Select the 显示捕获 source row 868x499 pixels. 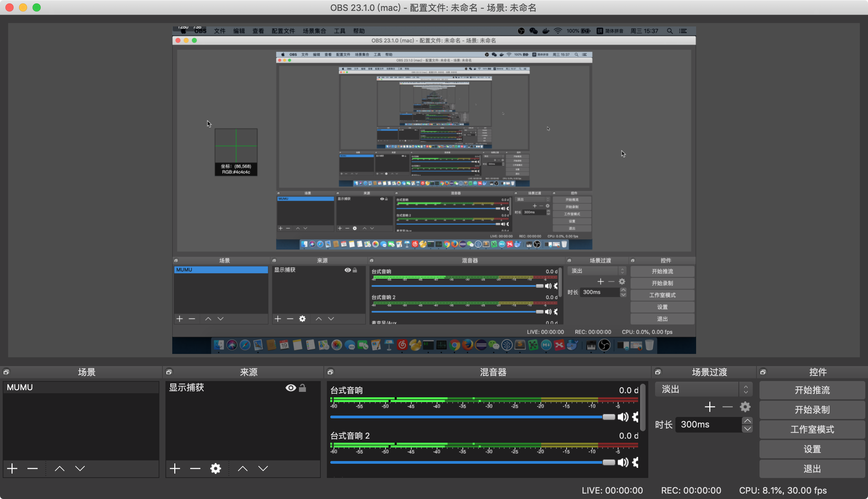click(x=243, y=387)
